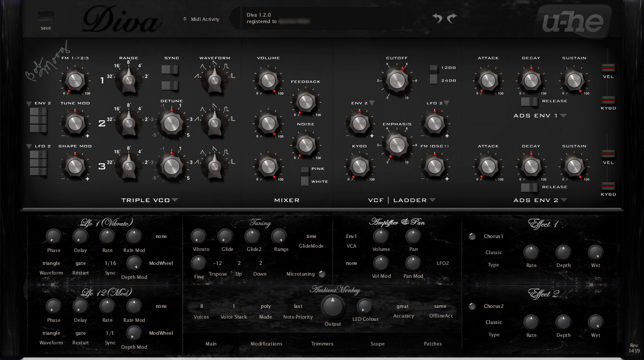Open Tune Mod ENV 2 source dropdown
644x360 pixels.
click(x=28, y=103)
